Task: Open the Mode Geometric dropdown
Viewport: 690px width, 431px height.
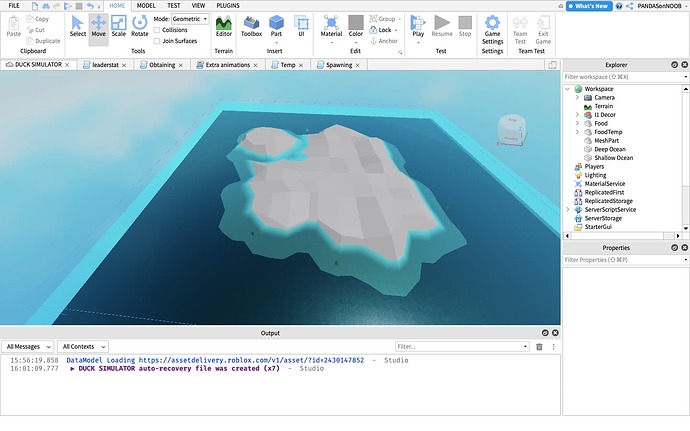Action: click(x=190, y=19)
